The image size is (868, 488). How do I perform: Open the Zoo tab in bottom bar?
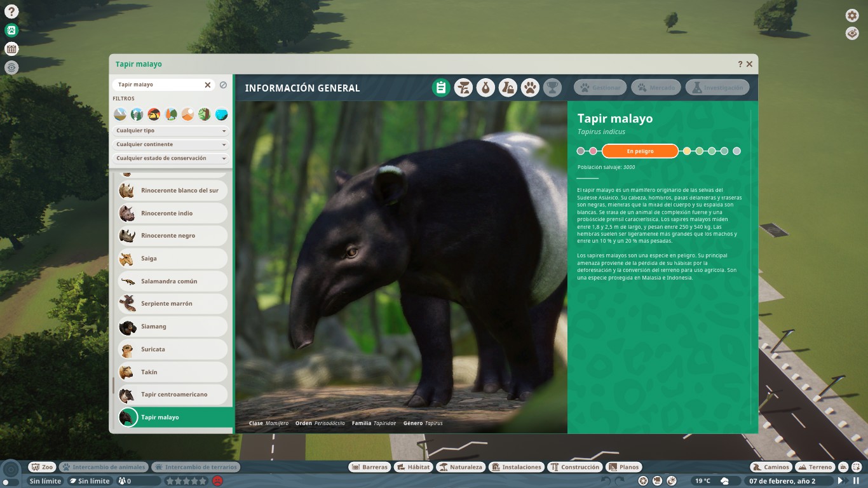(x=43, y=467)
